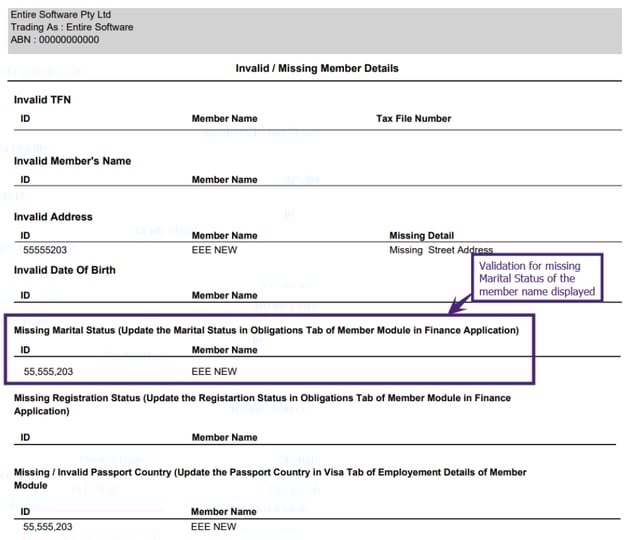Screen dimensions: 630x540
Task: Click 'Member Name' header under Invalid TFN
Action: pyautogui.click(x=224, y=119)
